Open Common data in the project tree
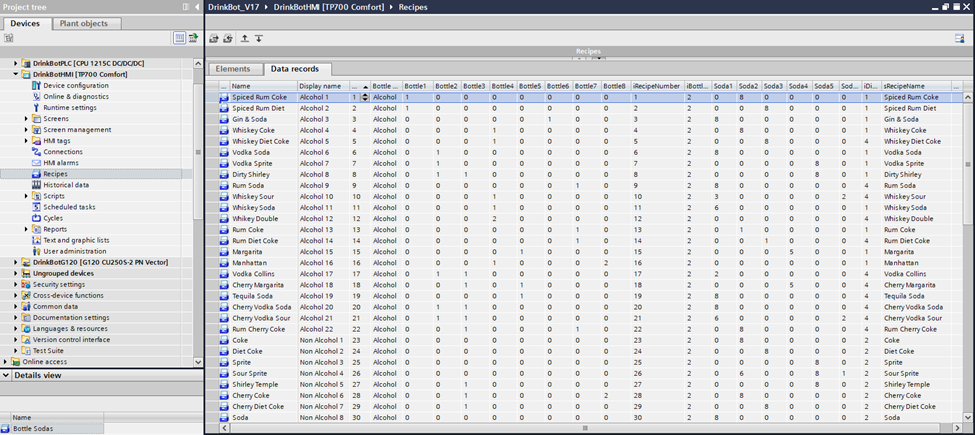 pos(55,306)
